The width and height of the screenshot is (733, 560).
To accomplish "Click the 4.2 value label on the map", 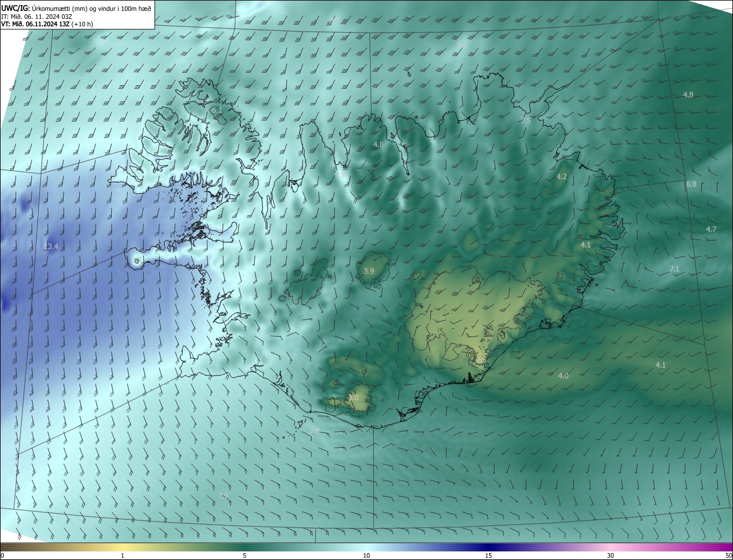I will pyautogui.click(x=562, y=177).
